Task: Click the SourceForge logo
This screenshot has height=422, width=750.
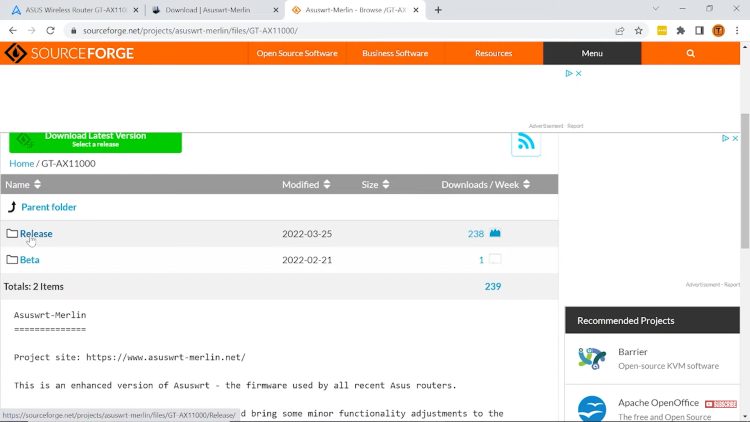Action: tap(69, 53)
